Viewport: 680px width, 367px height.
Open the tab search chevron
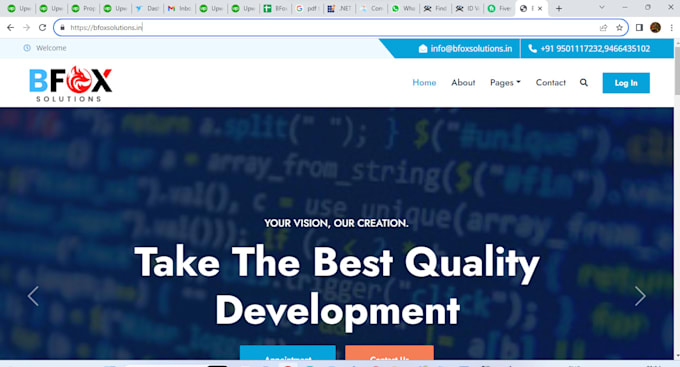602,7
